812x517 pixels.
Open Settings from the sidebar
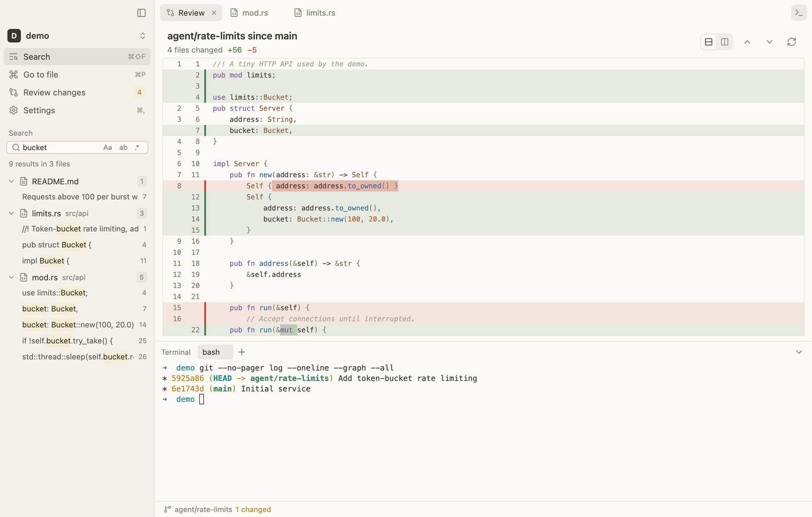tap(77, 110)
